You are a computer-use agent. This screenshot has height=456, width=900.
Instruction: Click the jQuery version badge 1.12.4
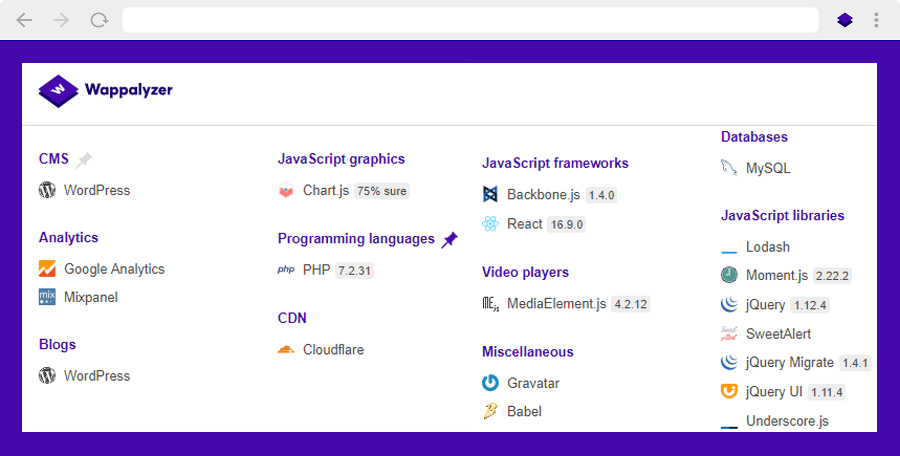tap(810, 306)
